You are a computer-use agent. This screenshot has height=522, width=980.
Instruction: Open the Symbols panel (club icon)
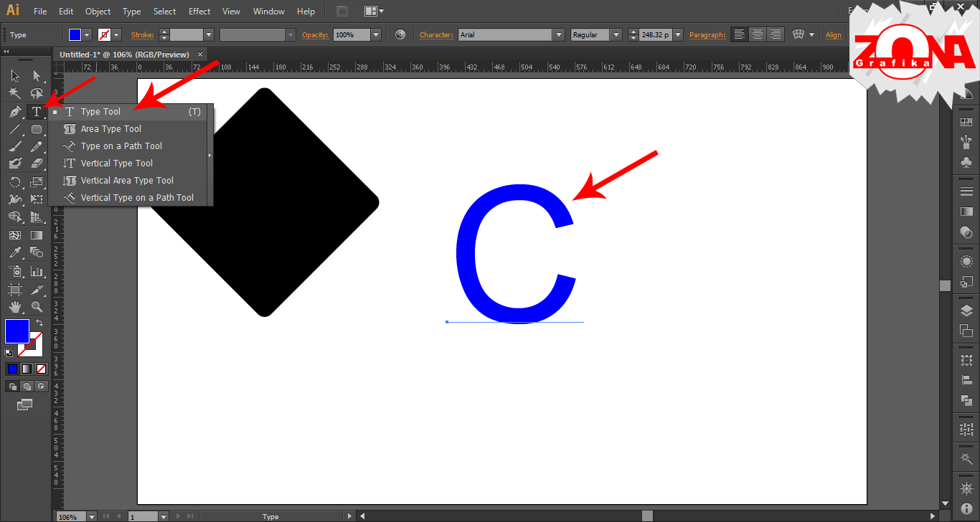tap(966, 163)
